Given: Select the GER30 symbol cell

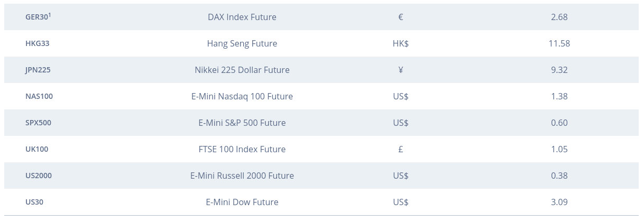Looking at the screenshot, I should coord(38,16).
